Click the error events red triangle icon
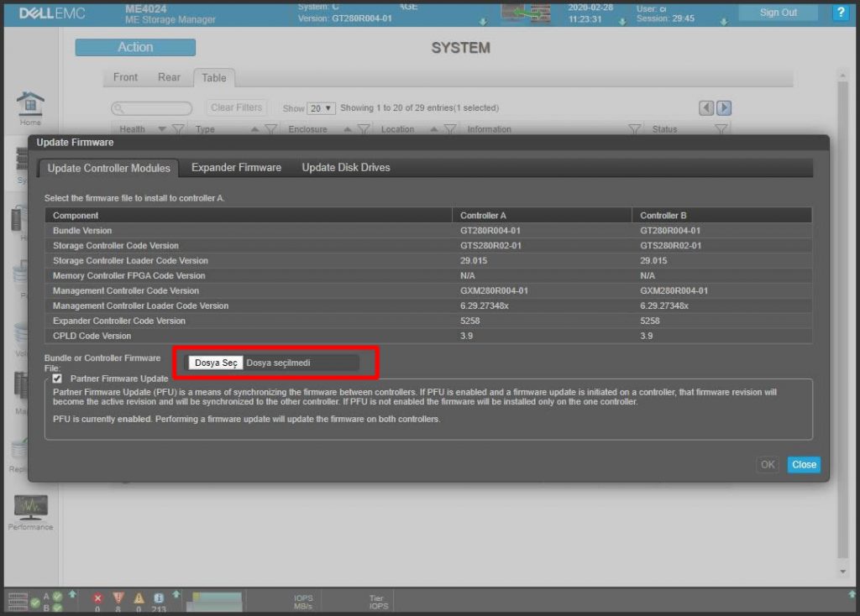Viewport: 860px width, 616px height. [x=118, y=598]
